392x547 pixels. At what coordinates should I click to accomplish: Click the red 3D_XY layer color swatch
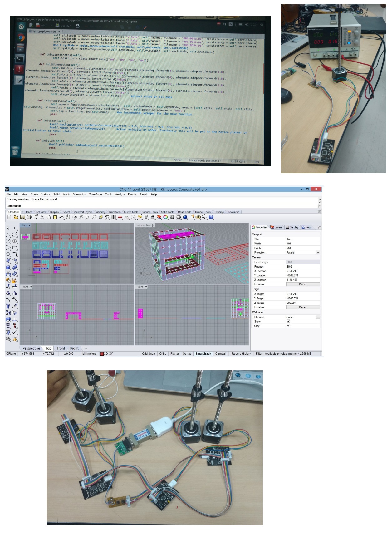[x=102, y=354]
